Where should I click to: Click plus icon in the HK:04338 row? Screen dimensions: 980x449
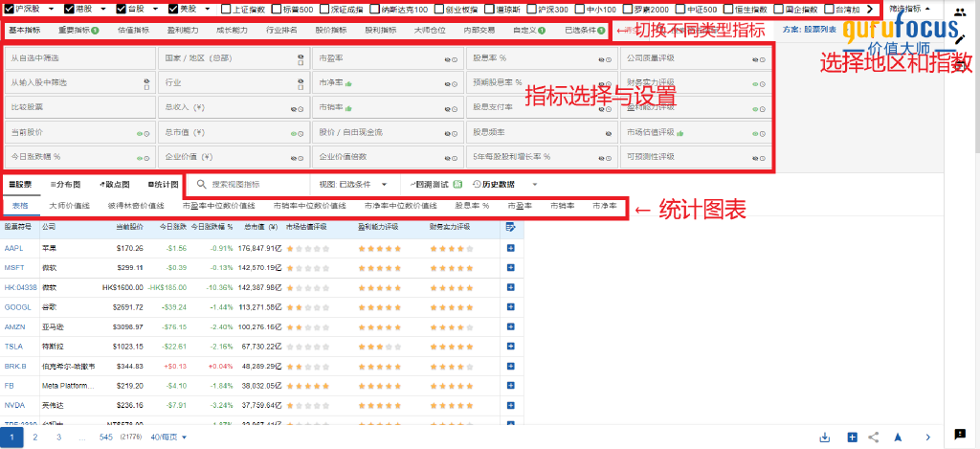511,287
